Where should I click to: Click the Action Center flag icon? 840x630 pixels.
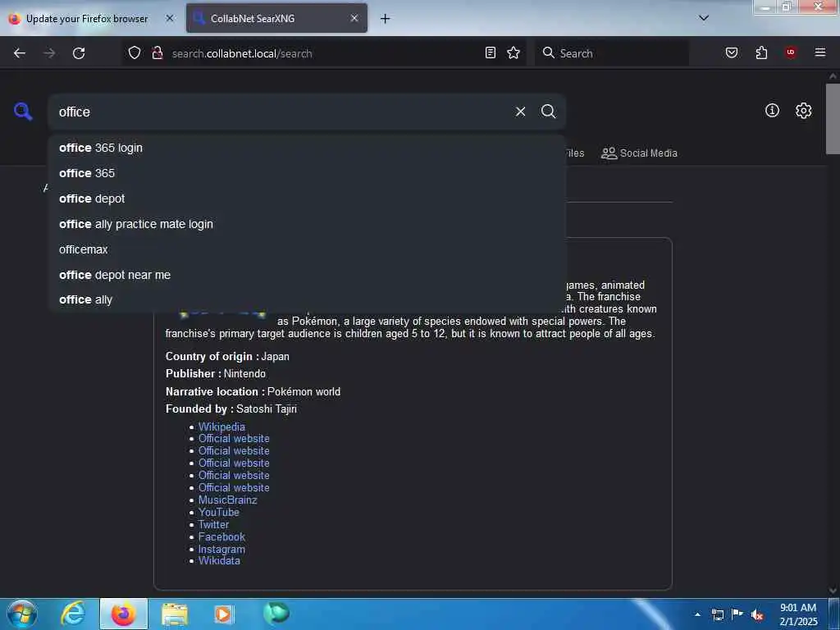pyautogui.click(x=737, y=614)
